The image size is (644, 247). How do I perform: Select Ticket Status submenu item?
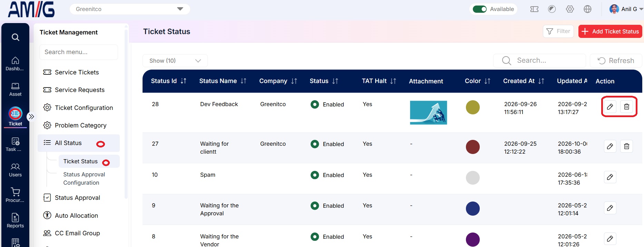(89, 161)
